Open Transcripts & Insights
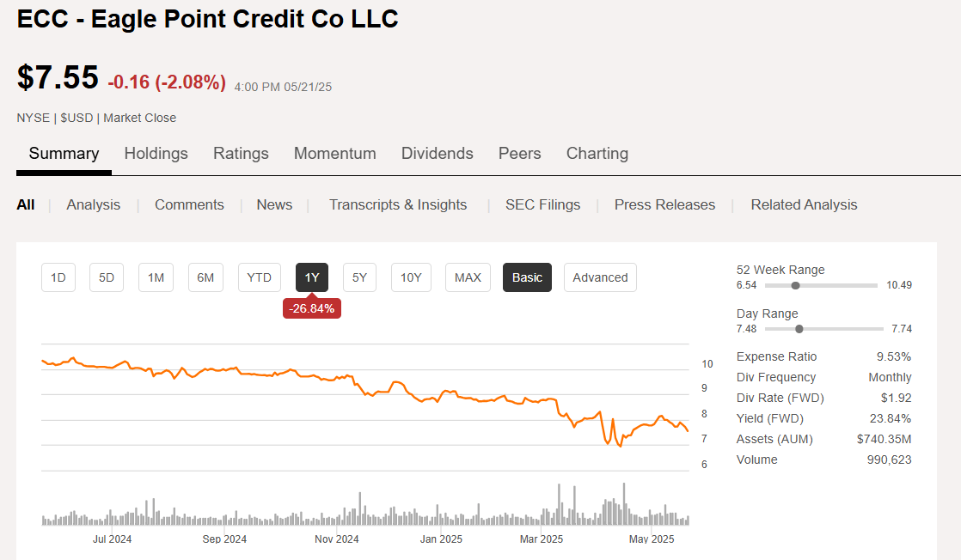The height and width of the screenshot is (560, 961). (398, 204)
